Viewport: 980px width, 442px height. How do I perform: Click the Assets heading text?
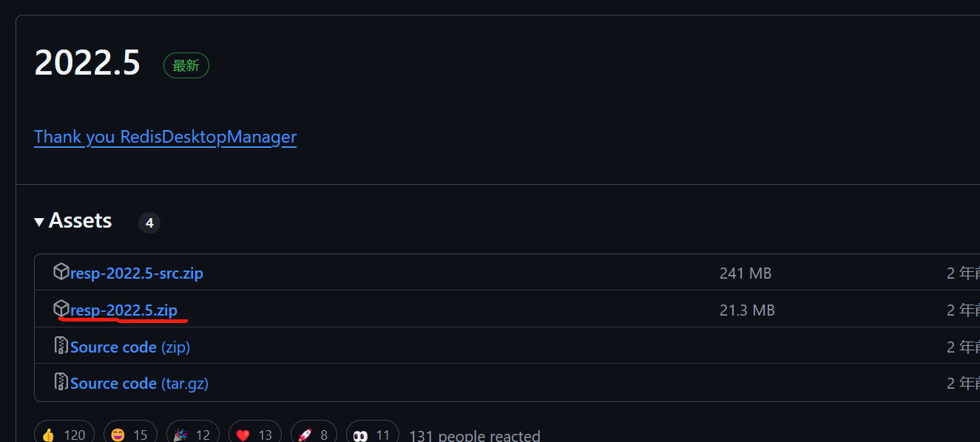80,221
